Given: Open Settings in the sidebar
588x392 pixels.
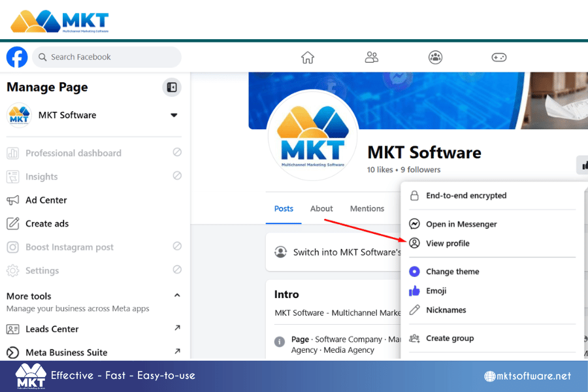Looking at the screenshot, I should 42,271.
